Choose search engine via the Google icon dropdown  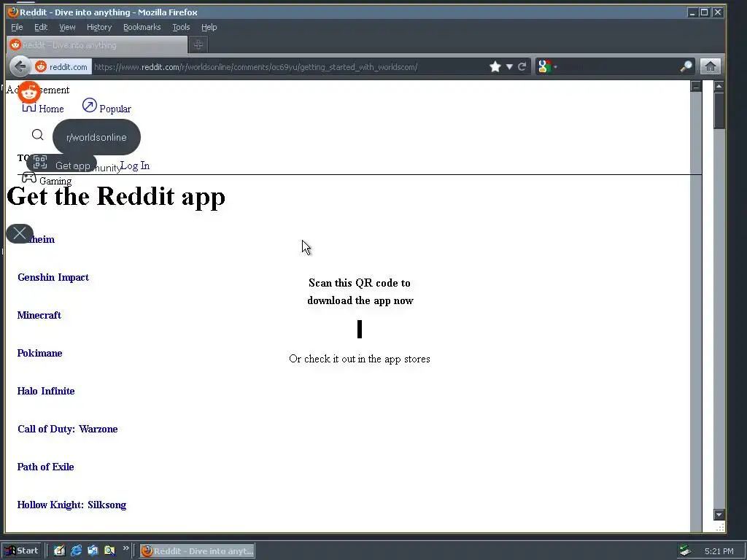(x=547, y=66)
